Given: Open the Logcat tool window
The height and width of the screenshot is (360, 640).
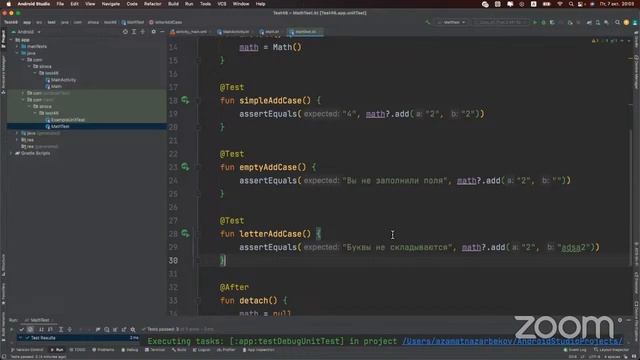Looking at the screenshot, I should pos(201,350).
